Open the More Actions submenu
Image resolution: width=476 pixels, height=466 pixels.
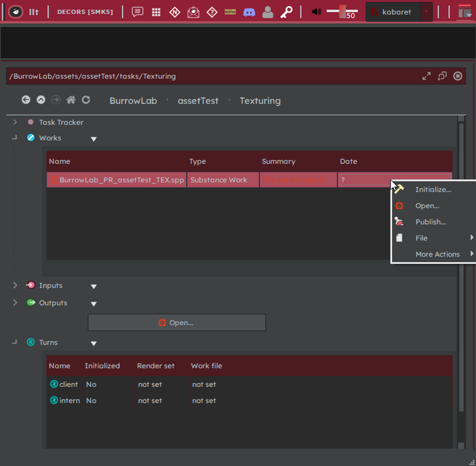coord(433,254)
